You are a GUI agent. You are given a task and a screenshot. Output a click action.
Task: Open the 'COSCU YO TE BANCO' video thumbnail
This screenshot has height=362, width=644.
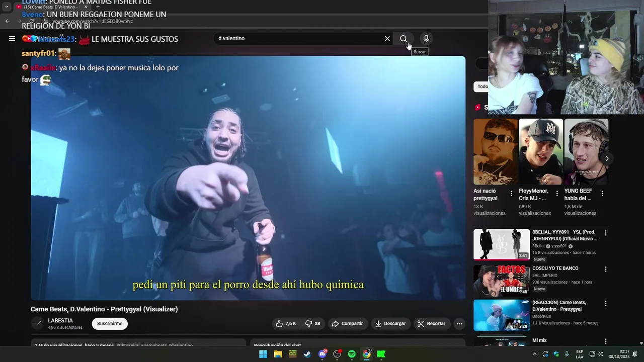[x=501, y=280]
